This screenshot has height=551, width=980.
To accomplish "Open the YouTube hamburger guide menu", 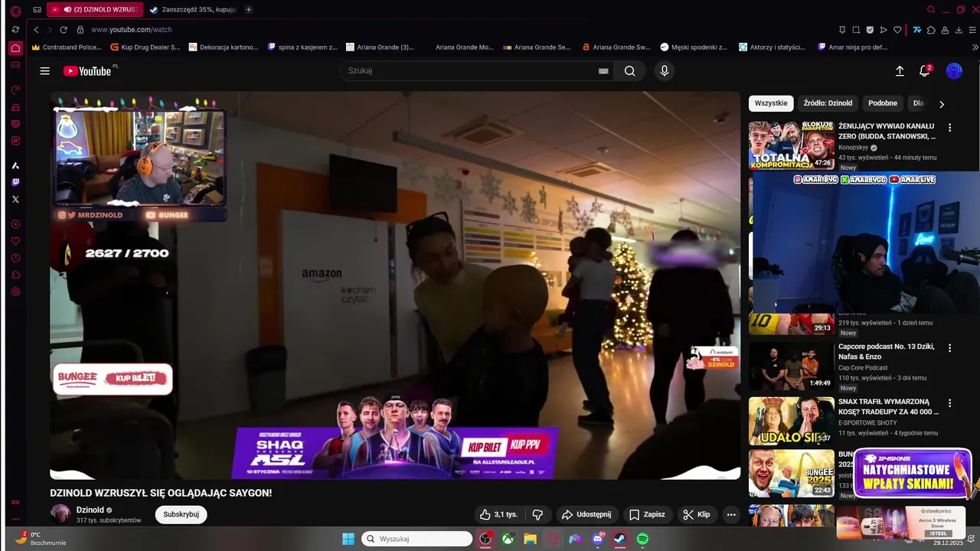I will click(44, 71).
